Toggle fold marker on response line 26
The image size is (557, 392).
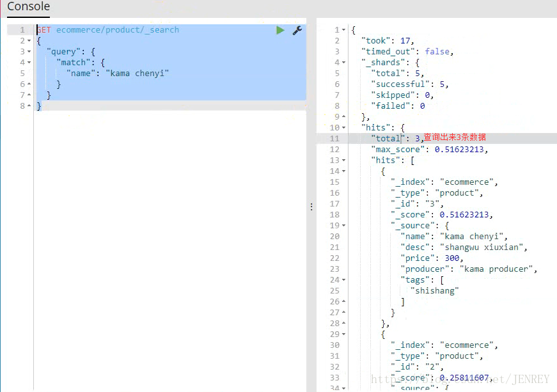(x=343, y=302)
